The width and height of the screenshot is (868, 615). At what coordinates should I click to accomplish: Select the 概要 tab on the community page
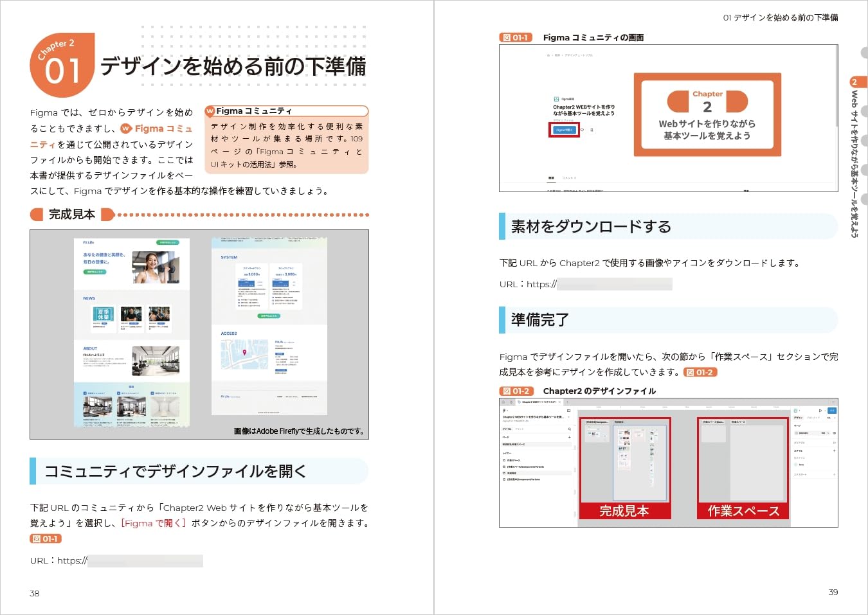551,178
